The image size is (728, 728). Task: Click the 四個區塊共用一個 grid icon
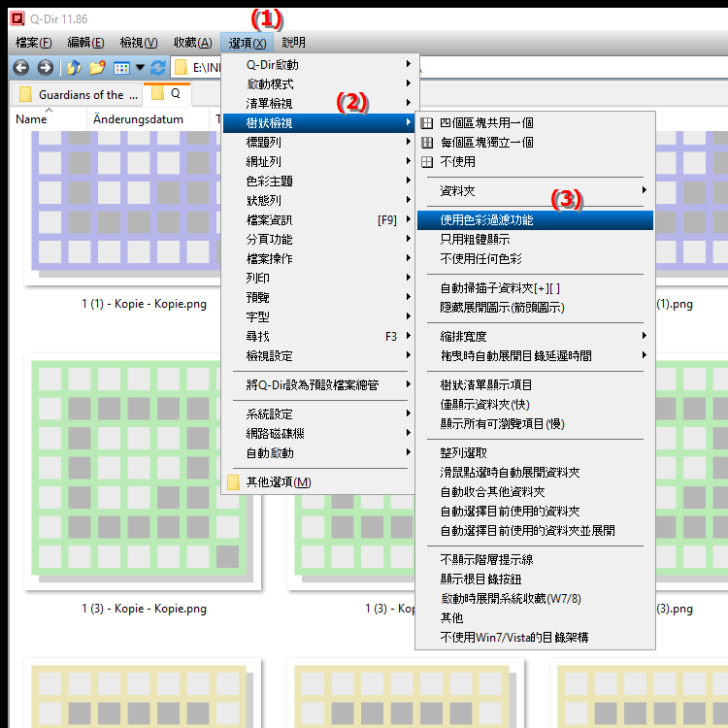click(x=427, y=123)
